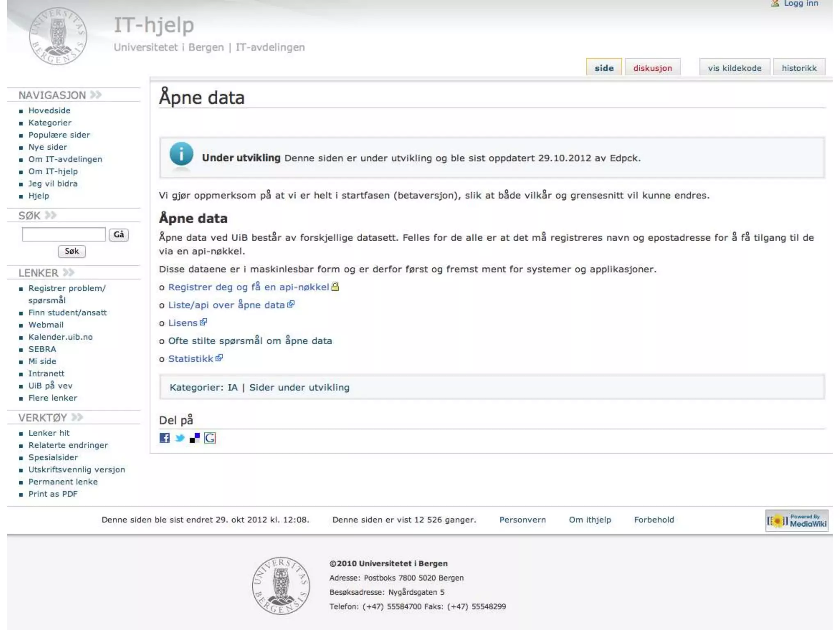Viewport: 840px width, 630px height.
Task: Click the University of Bergen owl logo
Action: [x=58, y=36]
